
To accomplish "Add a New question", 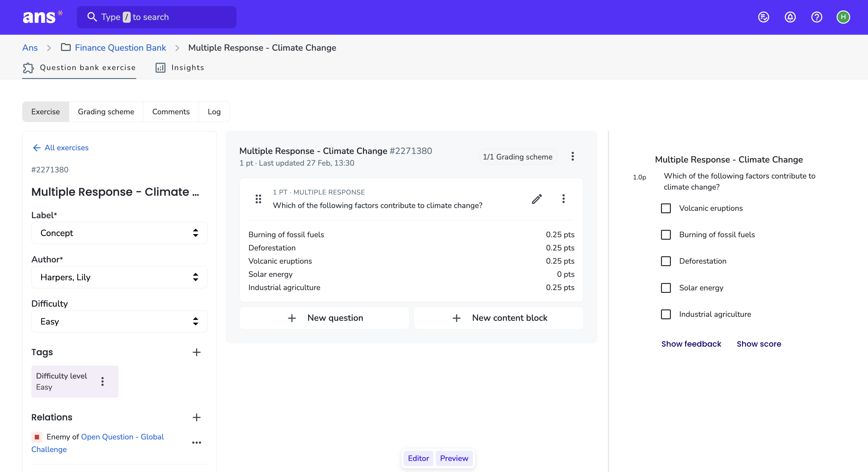I will coord(324,318).
